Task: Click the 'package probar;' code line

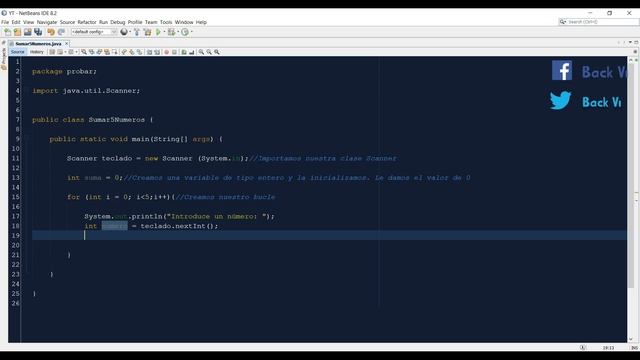Action: 64,71
